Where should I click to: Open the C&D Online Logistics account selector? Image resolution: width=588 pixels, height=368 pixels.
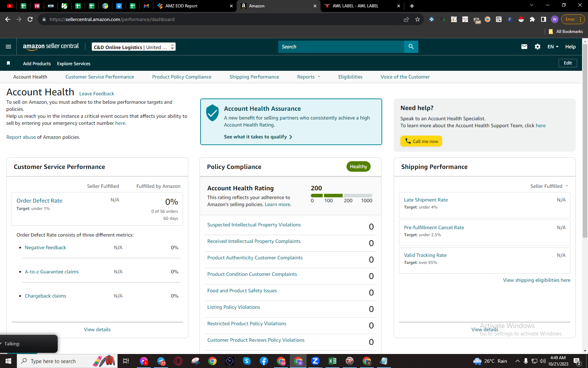pyautogui.click(x=134, y=47)
